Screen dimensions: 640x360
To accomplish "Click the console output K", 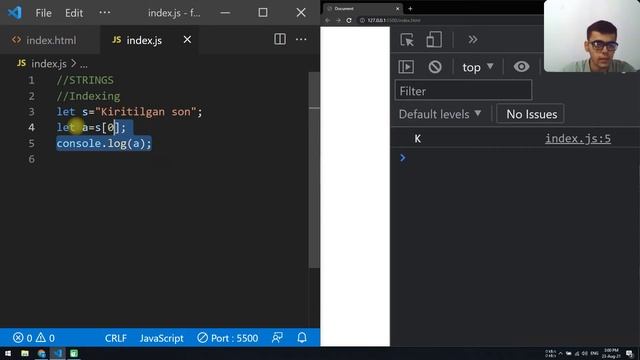I will tap(418, 139).
